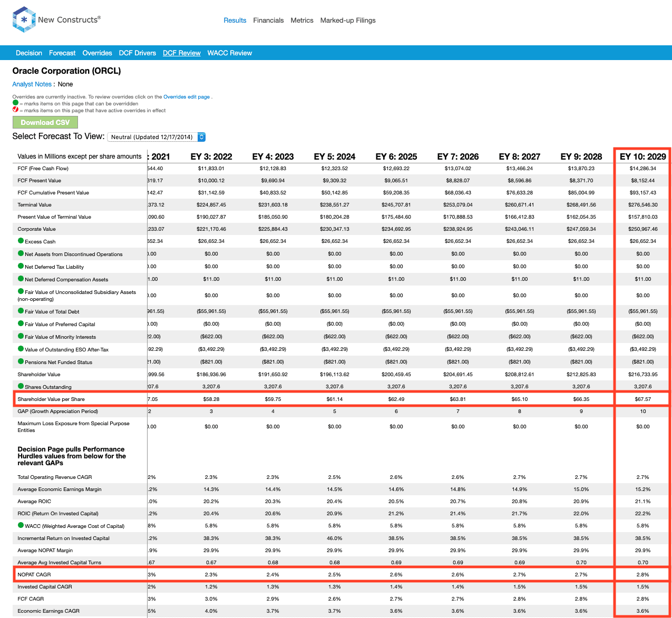This screenshot has height=618, width=672.
Task: Click the Shareholder Value per Share row label
Action: pos(51,399)
